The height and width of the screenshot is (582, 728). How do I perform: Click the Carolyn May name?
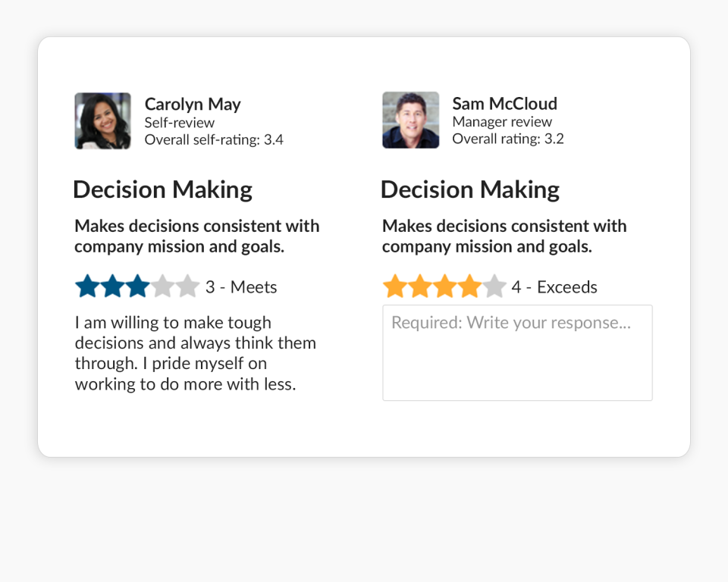[193, 104]
